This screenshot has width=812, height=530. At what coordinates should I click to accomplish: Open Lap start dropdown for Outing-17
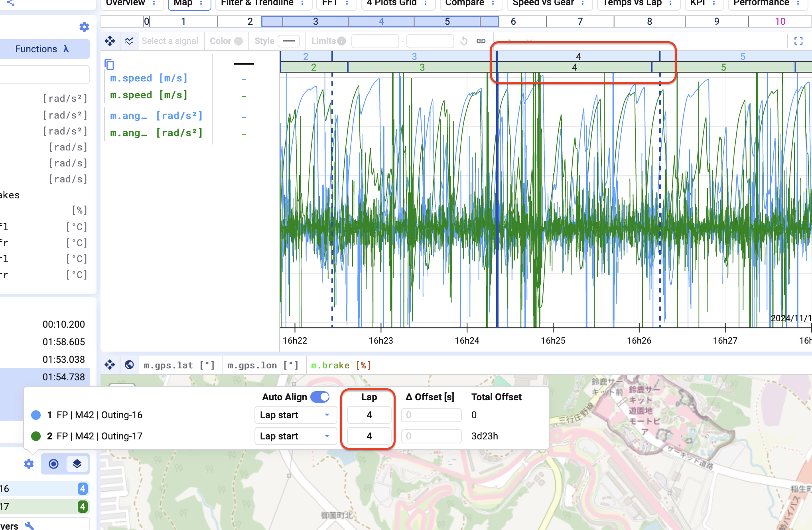[295, 436]
